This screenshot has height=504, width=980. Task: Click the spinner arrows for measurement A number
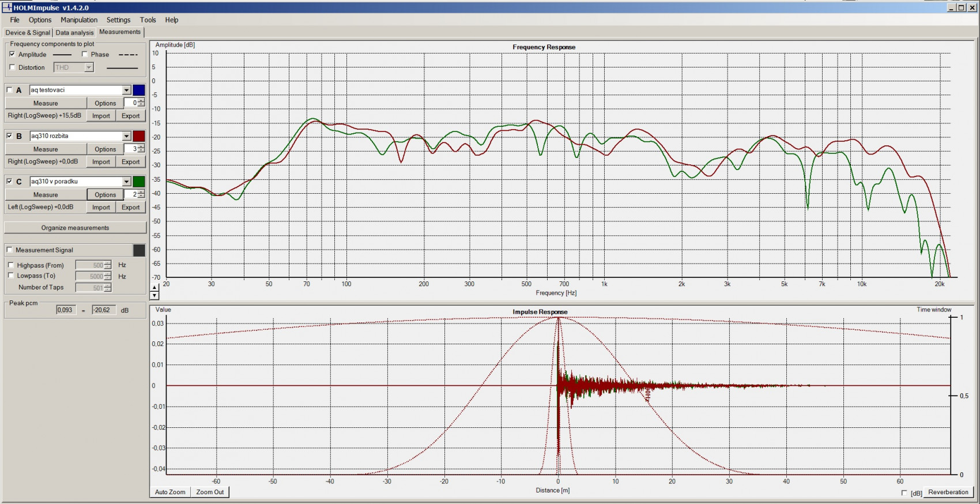click(142, 103)
